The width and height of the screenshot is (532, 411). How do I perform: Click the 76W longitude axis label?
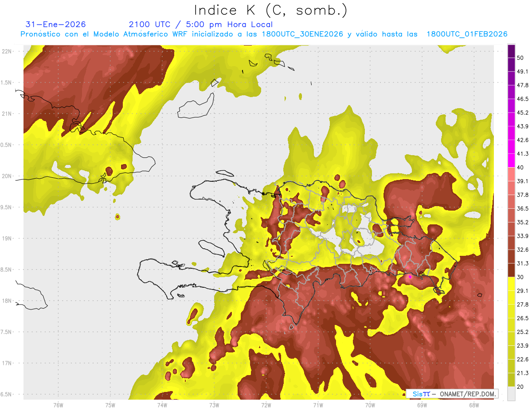click(x=58, y=405)
